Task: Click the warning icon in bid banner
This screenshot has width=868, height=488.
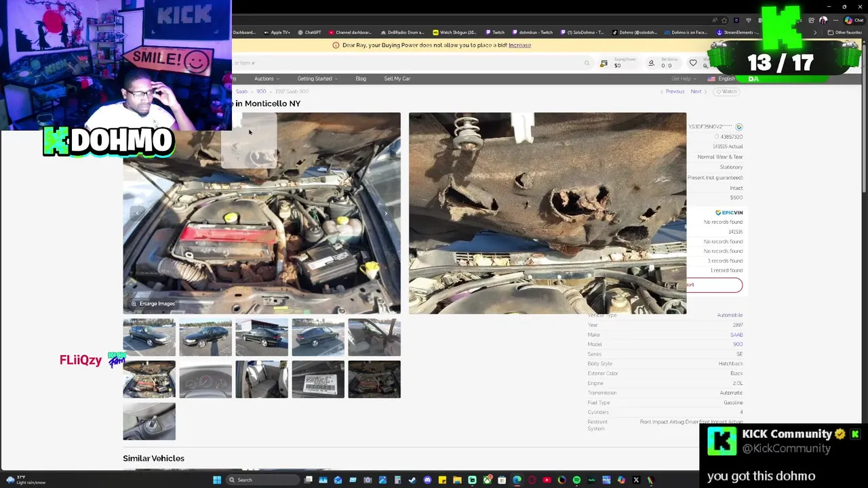Action: click(x=336, y=45)
